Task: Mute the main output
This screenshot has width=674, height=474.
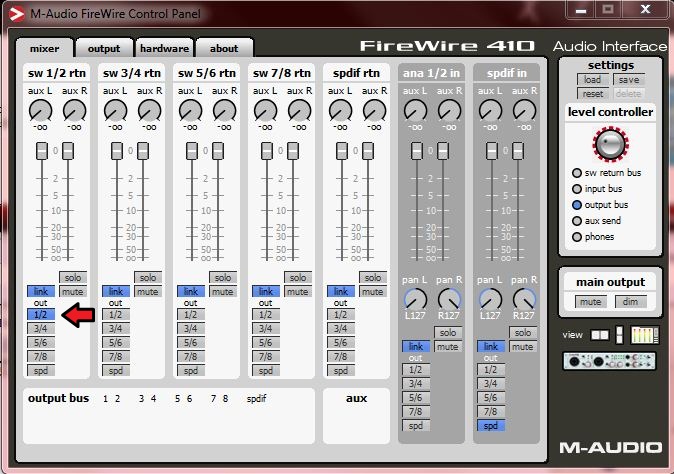Action: (x=591, y=302)
